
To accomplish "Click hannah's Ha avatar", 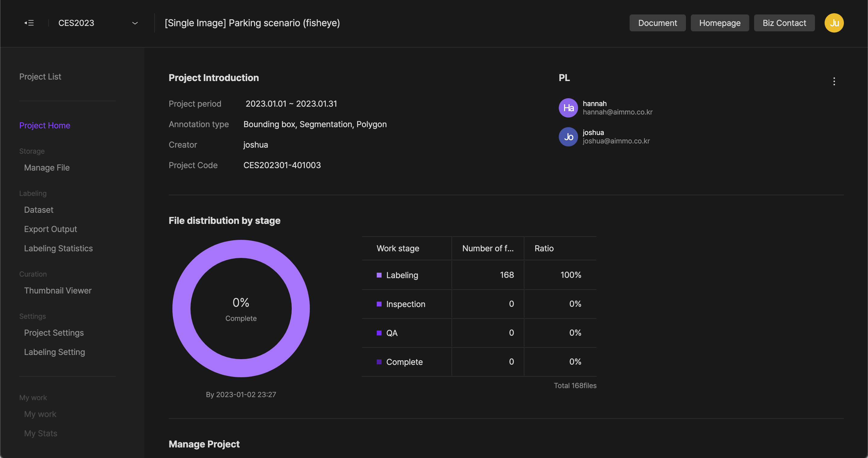I will click(568, 108).
